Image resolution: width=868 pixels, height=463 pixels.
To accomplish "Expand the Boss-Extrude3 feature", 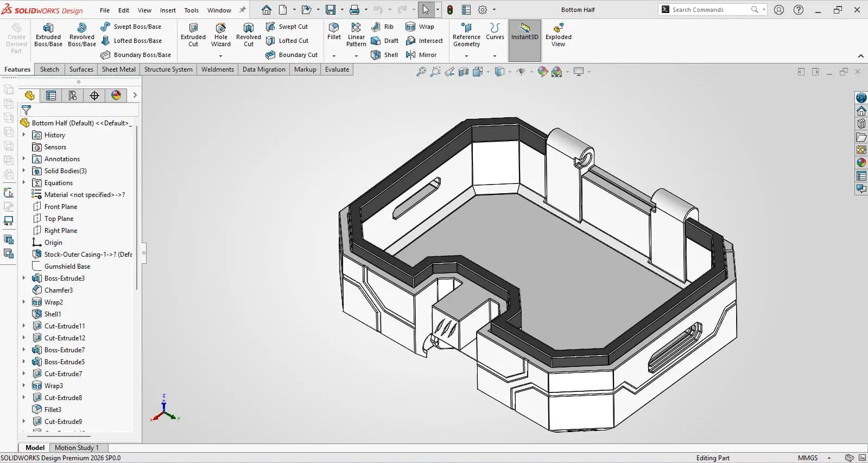I will coord(24,278).
